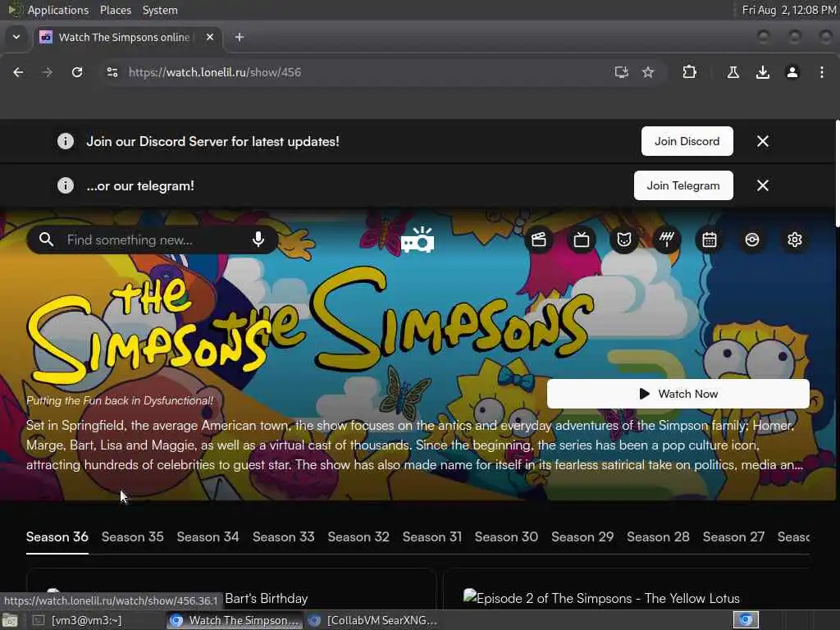
Task: Open a new browser tab
Action: 240,37
